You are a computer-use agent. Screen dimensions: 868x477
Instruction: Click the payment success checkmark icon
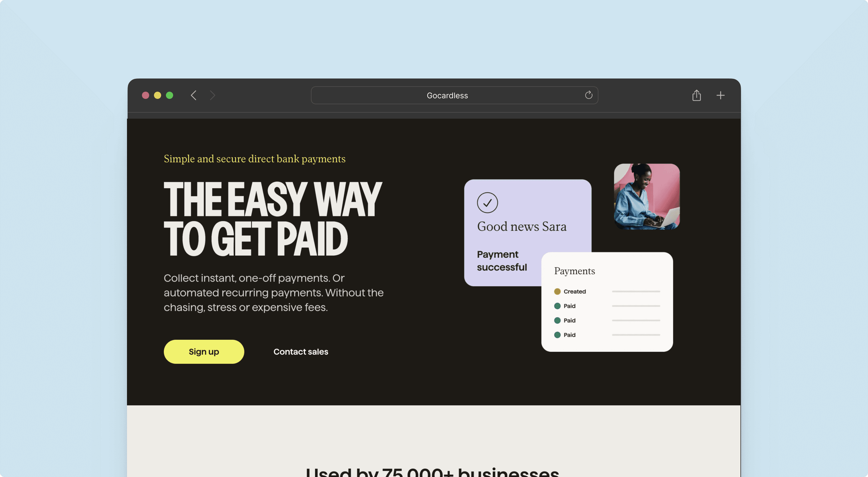(x=487, y=202)
